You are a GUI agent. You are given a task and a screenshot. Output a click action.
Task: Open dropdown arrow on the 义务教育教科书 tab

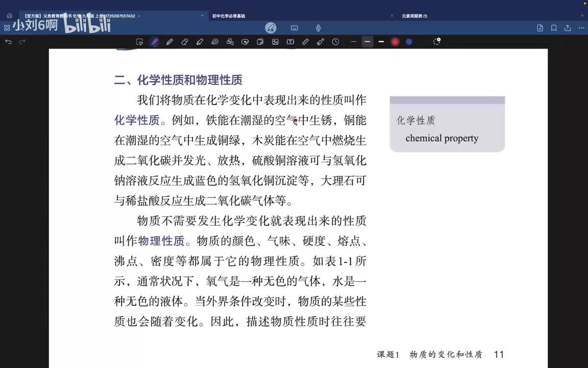pos(139,16)
